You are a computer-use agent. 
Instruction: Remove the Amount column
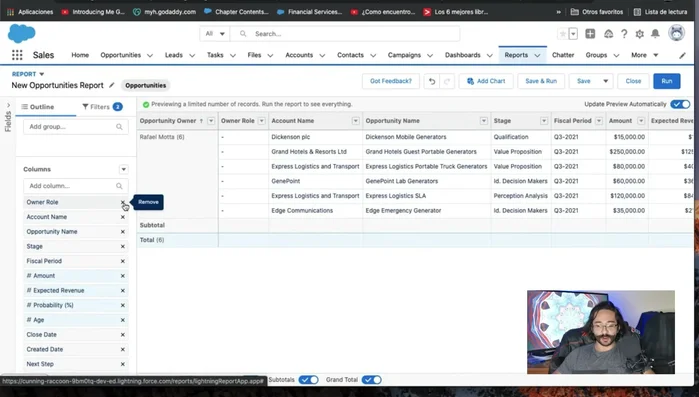[123, 276]
